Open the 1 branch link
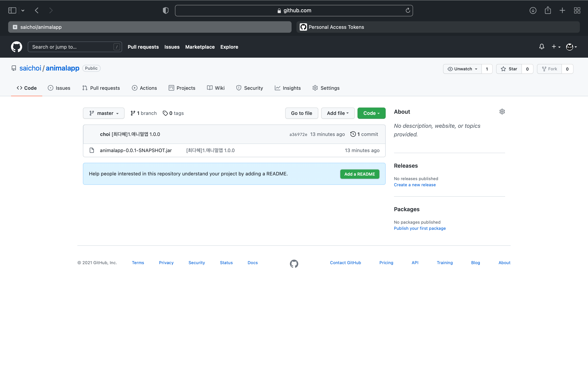Image resolution: width=588 pixels, height=368 pixels. pos(144,113)
